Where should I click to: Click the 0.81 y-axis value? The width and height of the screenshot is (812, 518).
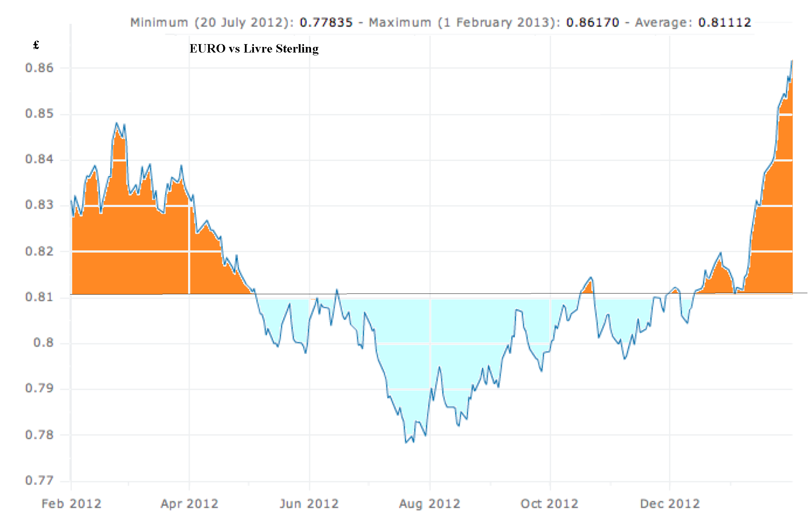[x=40, y=297]
